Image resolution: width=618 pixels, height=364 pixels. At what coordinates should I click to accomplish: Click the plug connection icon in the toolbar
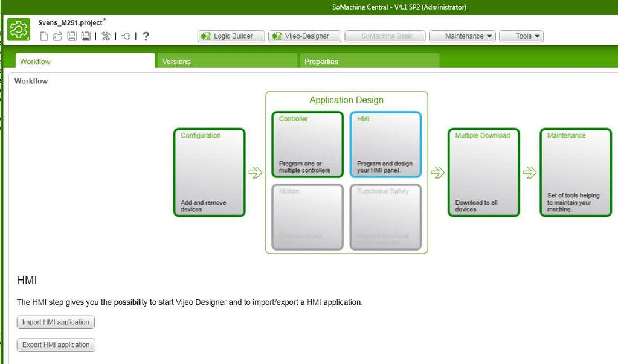coord(126,36)
